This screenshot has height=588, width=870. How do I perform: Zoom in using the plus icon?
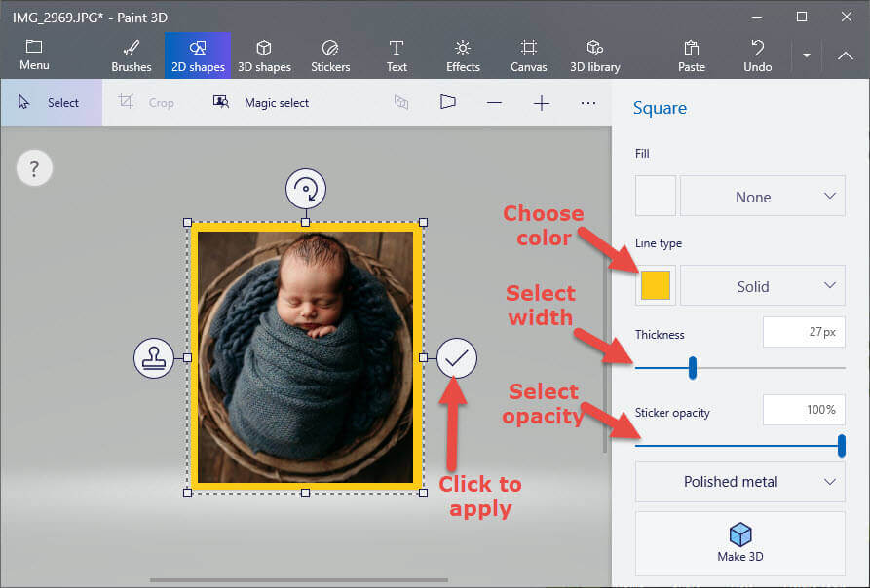(x=541, y=102)
